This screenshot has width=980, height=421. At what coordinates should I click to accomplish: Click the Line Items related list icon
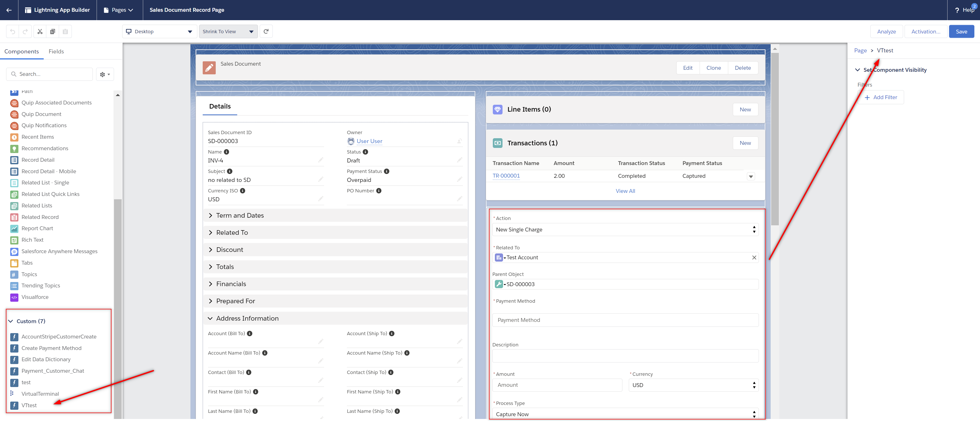coord(497,110)
